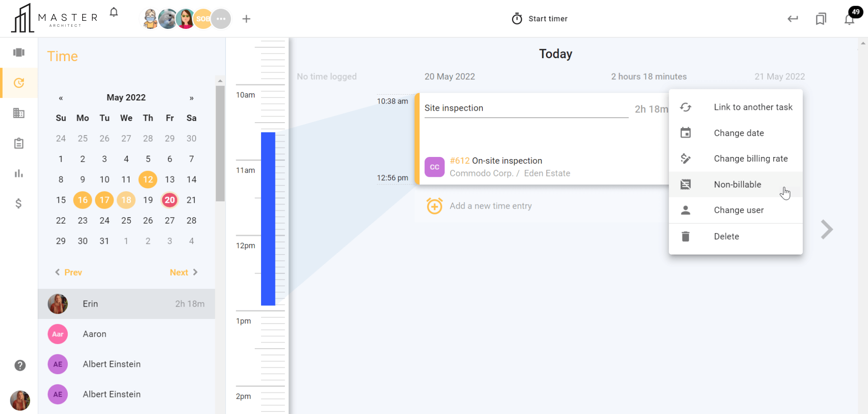Open the user profile avatar at bottom left
Screen dimensions: 868x414
click(x=20, y=400)
